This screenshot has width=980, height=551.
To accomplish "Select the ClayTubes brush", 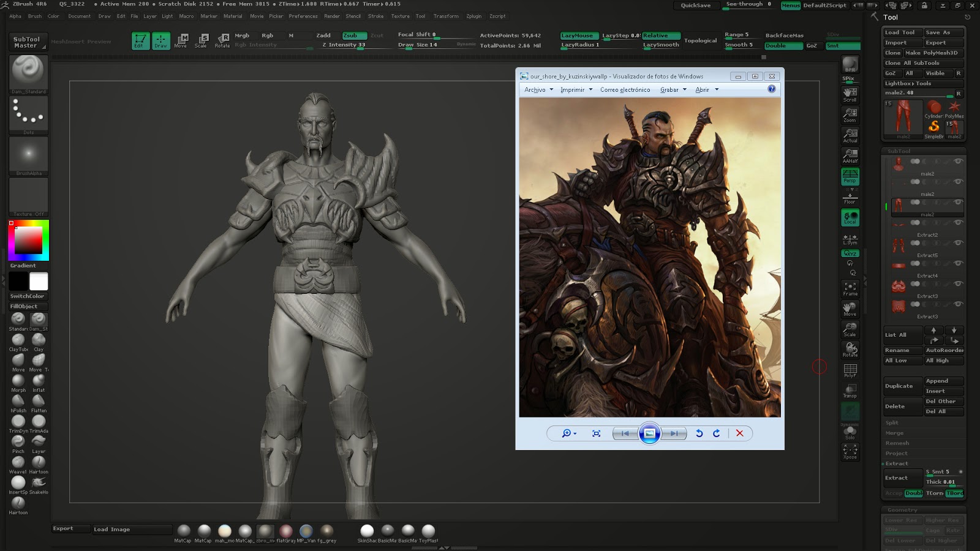I will pyautogui.click(x=18, y=342).
